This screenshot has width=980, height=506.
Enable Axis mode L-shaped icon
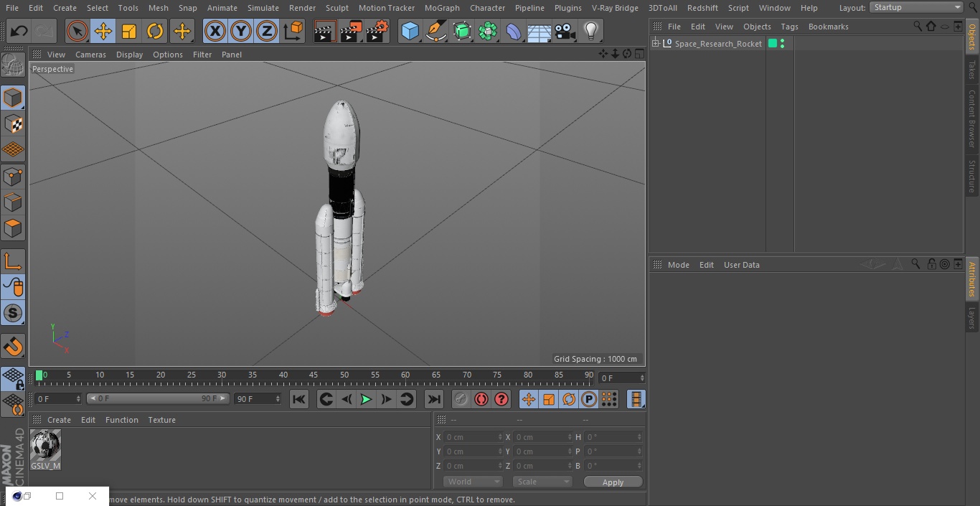[13, 261]
